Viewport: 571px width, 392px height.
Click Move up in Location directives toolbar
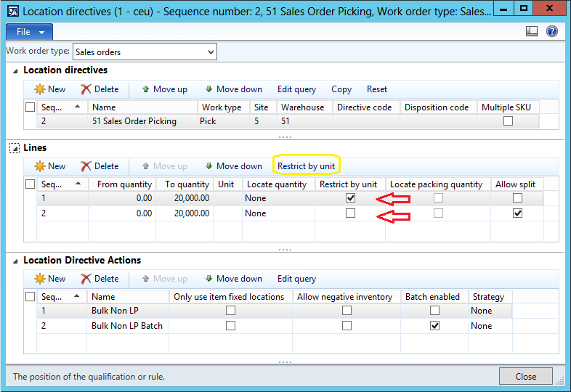pos(164,89)
